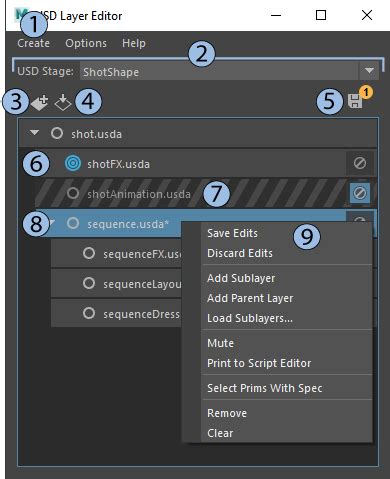The width and height of the screenshot is (390, 479).
Task: Set sequenceFX.usda as target layer
Action: tap(89, 253)
